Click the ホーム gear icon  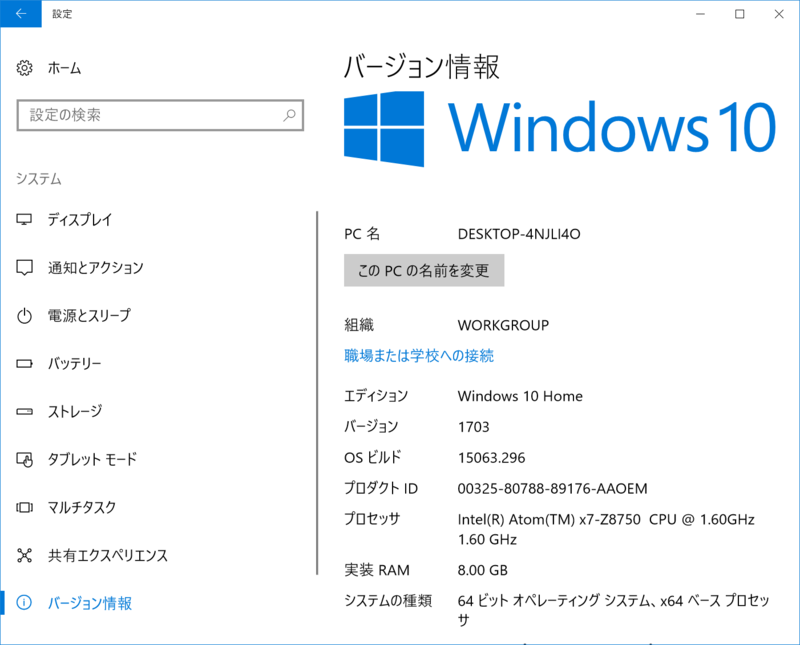pyautogui.click(x=24, y=68)
